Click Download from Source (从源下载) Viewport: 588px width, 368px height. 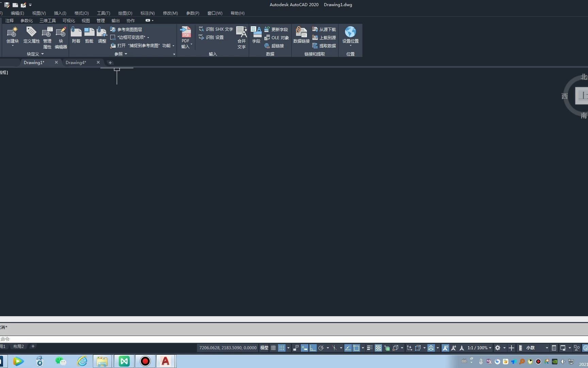[x=324, y=30]
